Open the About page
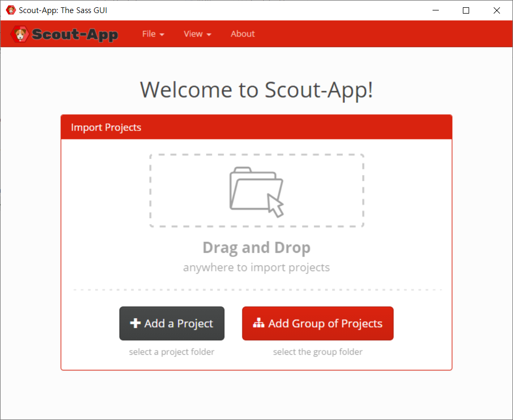 coord(242,34)
